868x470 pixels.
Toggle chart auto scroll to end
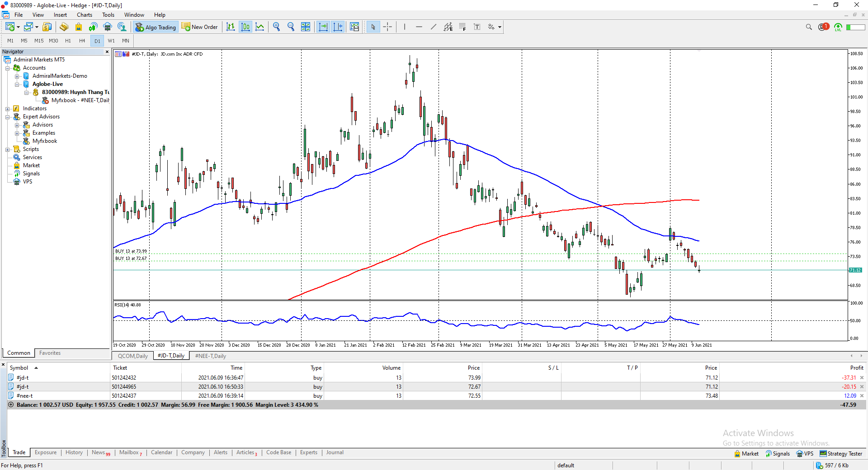coord(323,27)
